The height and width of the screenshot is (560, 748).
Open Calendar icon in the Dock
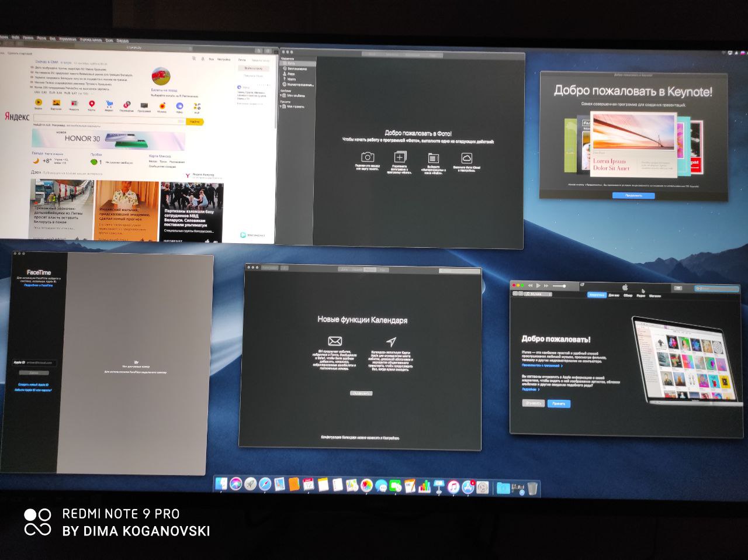[309, 485]
